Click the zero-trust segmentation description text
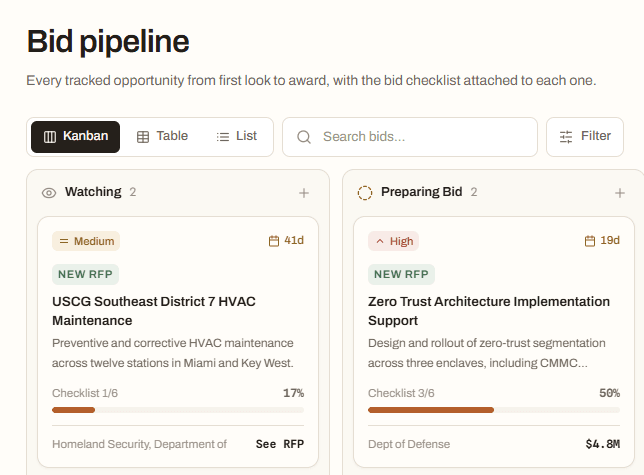The width and height of the screenshot is (644, 475). [487, 353]
